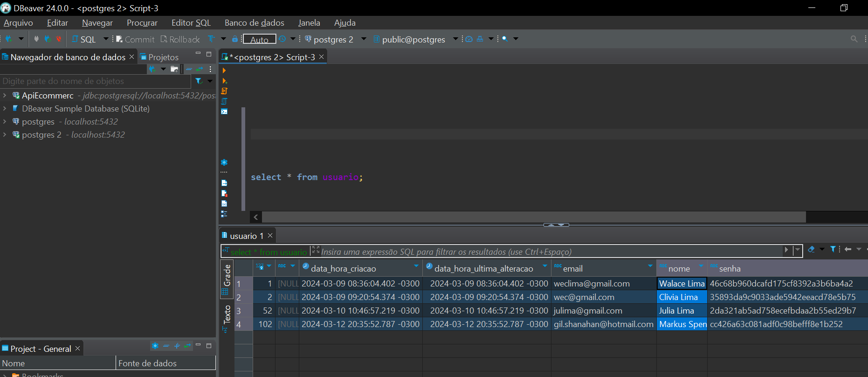Click the global search icon at far right
868x377 pixels.
854,39
